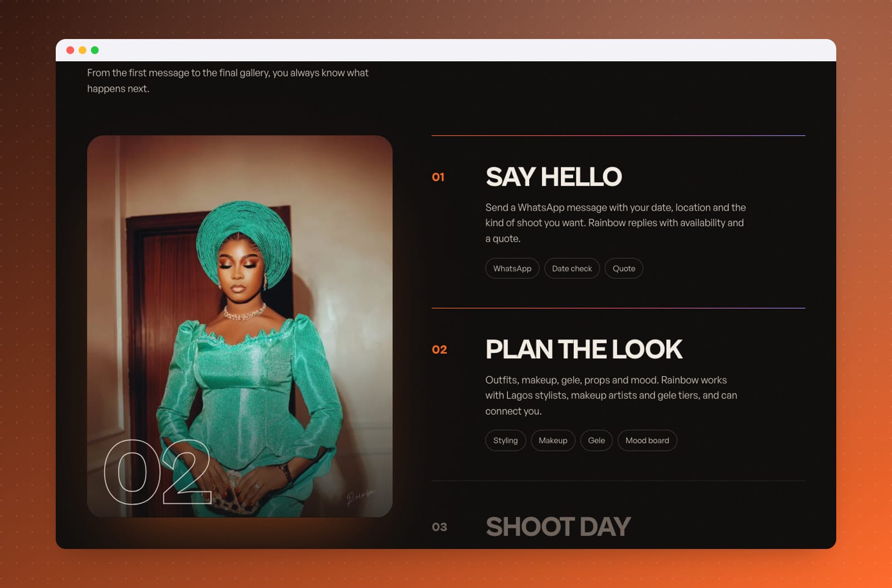The height and width of the screenshot is (588, 892).
Task: Choose the Gele tag
Action: click(x=597, y=440)
